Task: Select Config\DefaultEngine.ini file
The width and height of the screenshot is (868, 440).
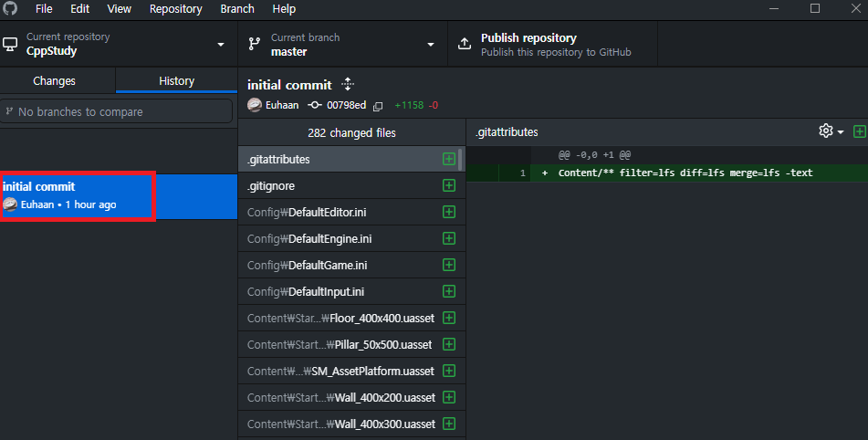Action: pos(351,238)
